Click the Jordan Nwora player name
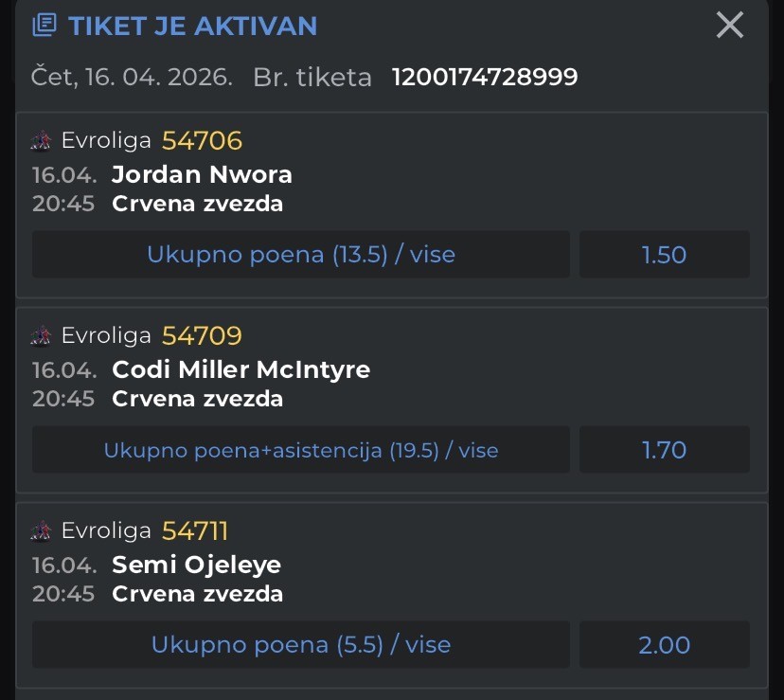Screen dimensions: 784x700 (202, 174)
